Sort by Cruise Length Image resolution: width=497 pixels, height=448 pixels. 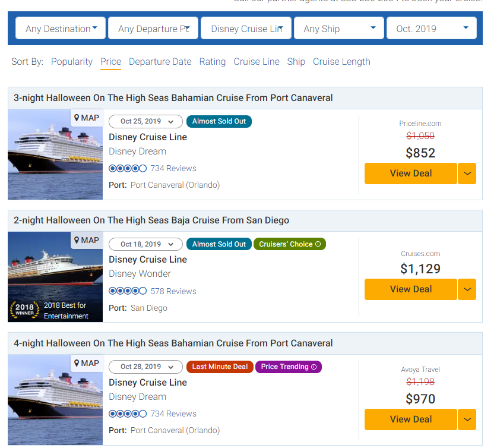click(341, 62)
